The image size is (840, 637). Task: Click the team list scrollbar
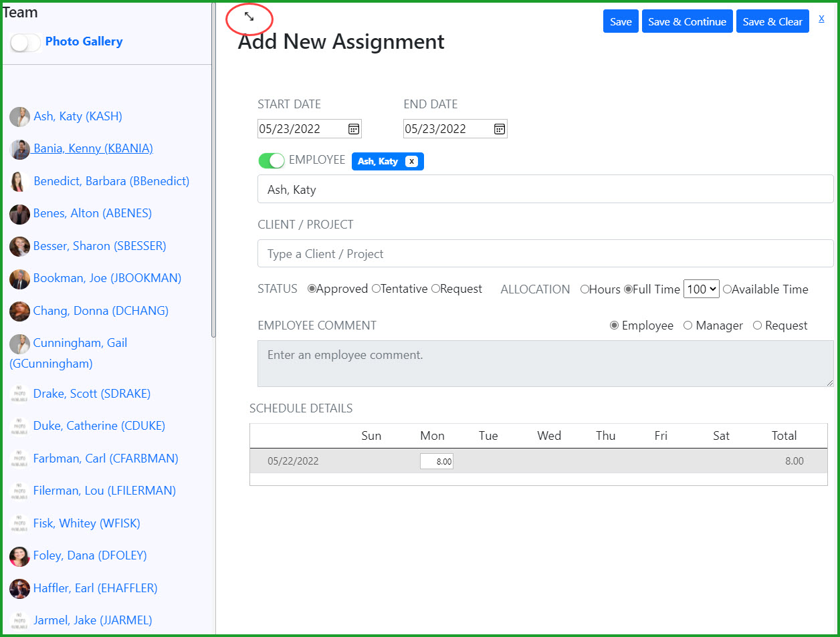pyautogui.click(x=213, y=170)
